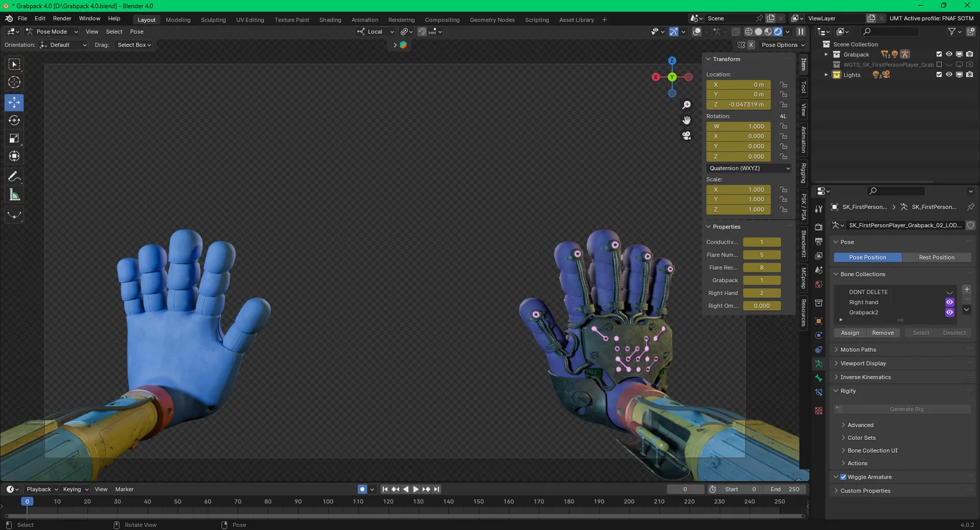Open the Output properties tab icon
980x530 pixels.
[x=819, y=241]
